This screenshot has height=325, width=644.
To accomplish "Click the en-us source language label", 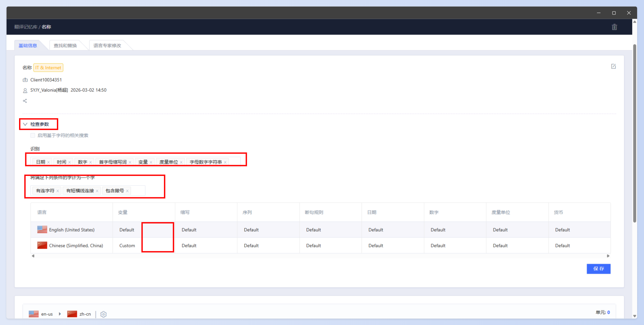I will tap(47, 314).
